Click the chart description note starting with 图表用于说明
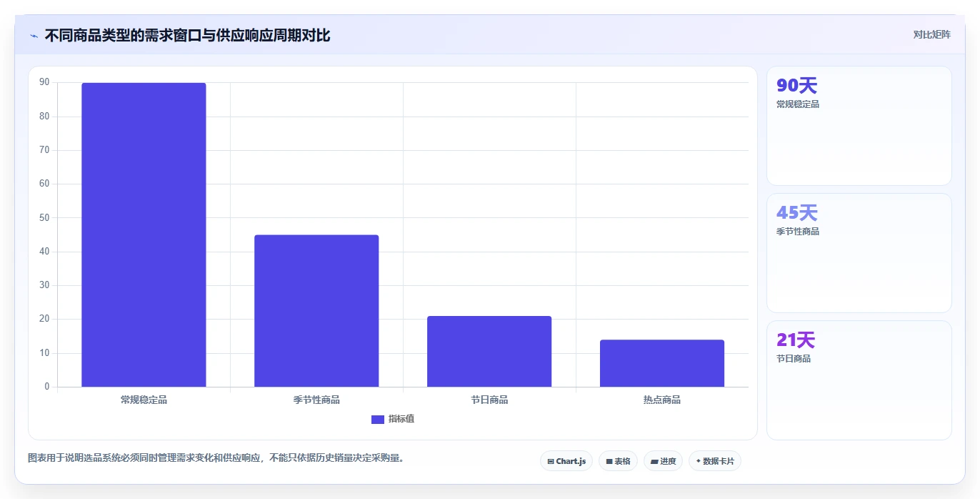Image resolution: width=980 pixels, height=499 pixels. 217,458
